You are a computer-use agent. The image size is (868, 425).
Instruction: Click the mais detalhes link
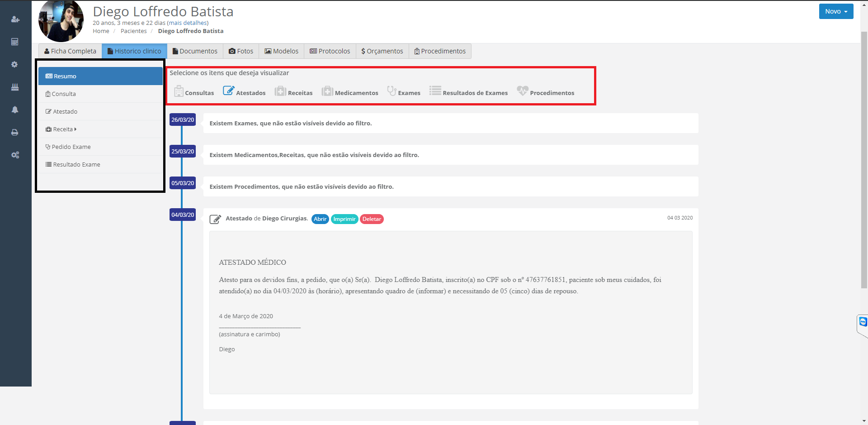tap(188, 23)
